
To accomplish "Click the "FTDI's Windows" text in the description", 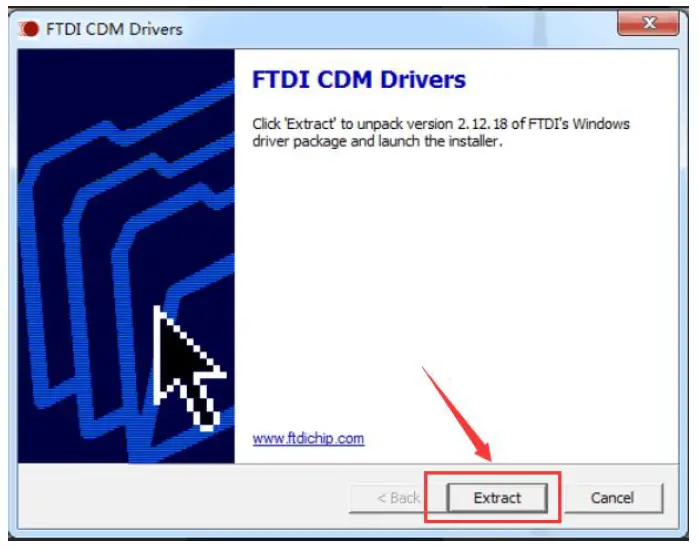I will pyautogui.click(x=579, y=124).
